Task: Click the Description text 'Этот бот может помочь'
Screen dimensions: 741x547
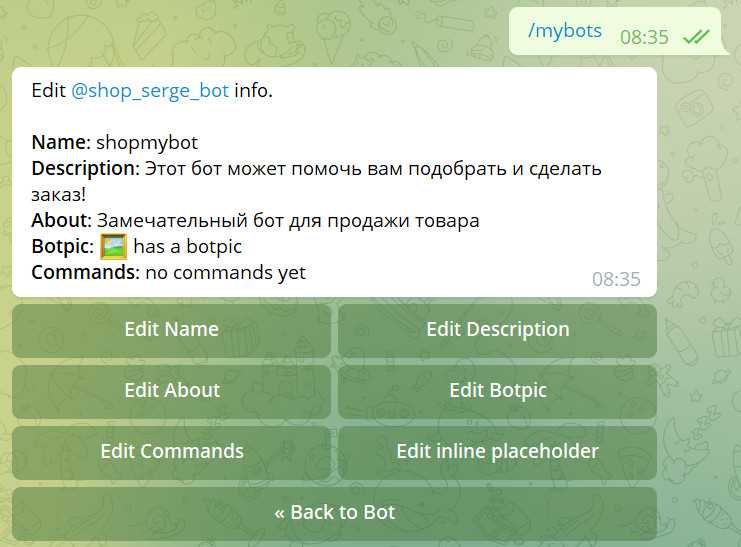Action: point(253,169)
